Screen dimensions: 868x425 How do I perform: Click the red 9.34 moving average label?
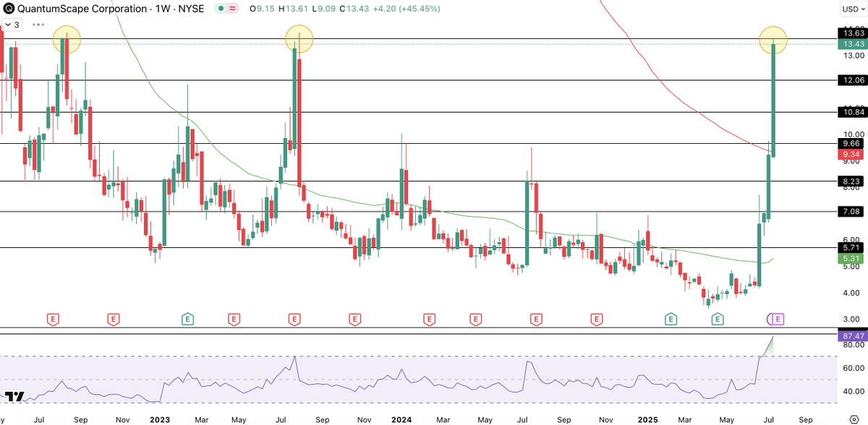point(849,155)
